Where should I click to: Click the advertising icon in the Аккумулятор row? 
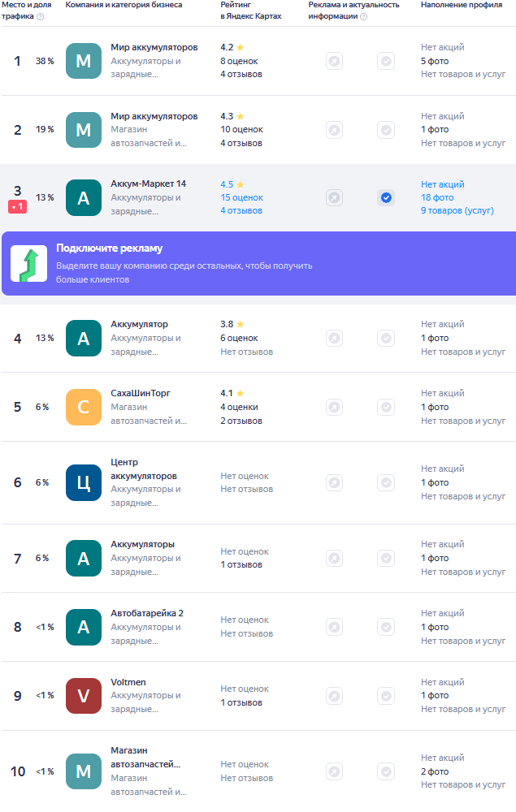[335, 338]
